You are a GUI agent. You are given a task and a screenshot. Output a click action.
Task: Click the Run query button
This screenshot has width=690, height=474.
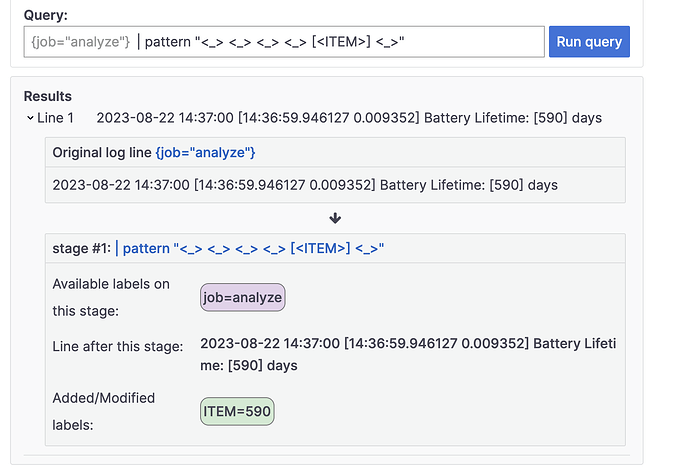click(589, 42)
